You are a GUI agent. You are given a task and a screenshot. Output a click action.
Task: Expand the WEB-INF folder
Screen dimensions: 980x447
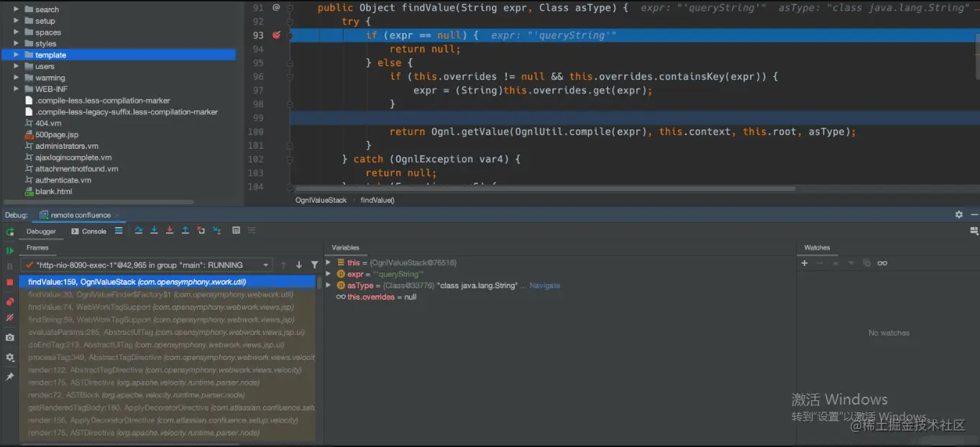coord(17,89)
